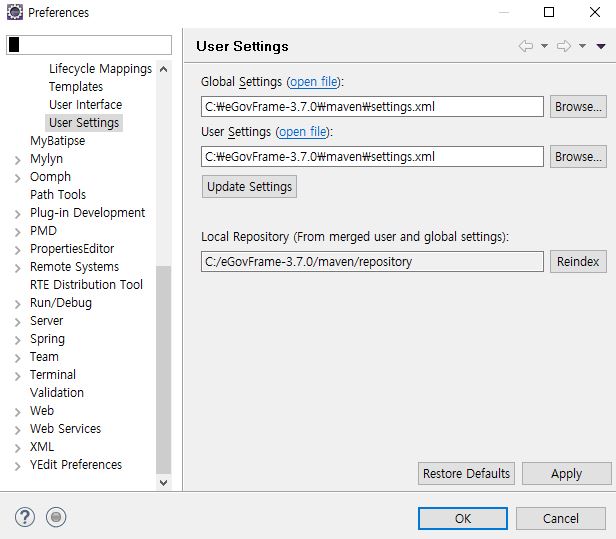Viewport: 616px width, 539px height.
Task: Click the back navigation arrow icon
Action: tap(525, 46)
